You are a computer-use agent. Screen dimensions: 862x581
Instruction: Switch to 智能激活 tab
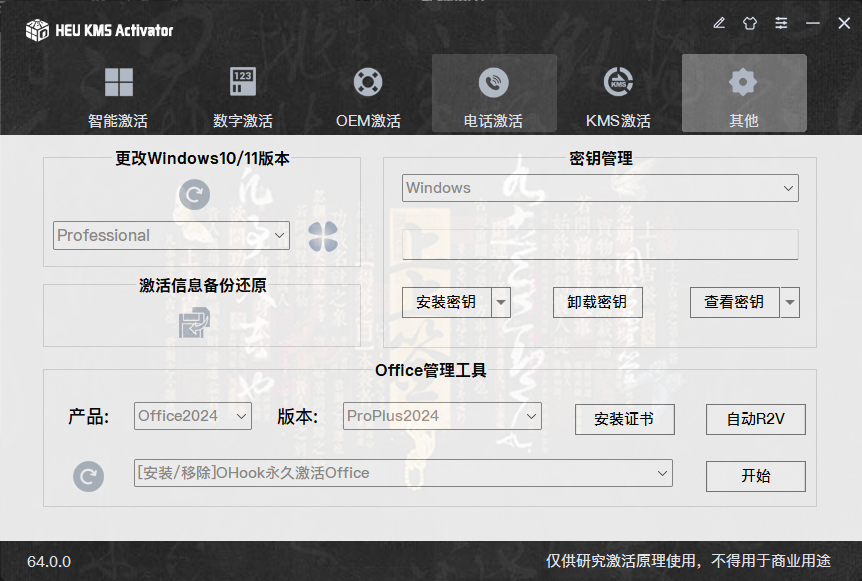118,93
